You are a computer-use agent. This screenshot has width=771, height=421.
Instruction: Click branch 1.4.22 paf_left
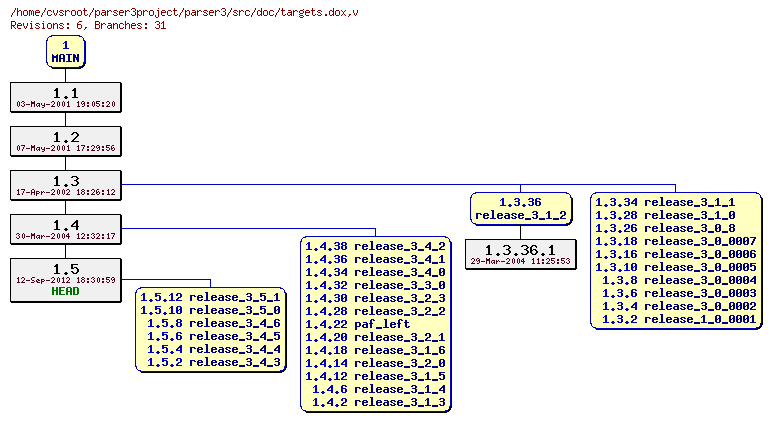[x=358, y=325]
